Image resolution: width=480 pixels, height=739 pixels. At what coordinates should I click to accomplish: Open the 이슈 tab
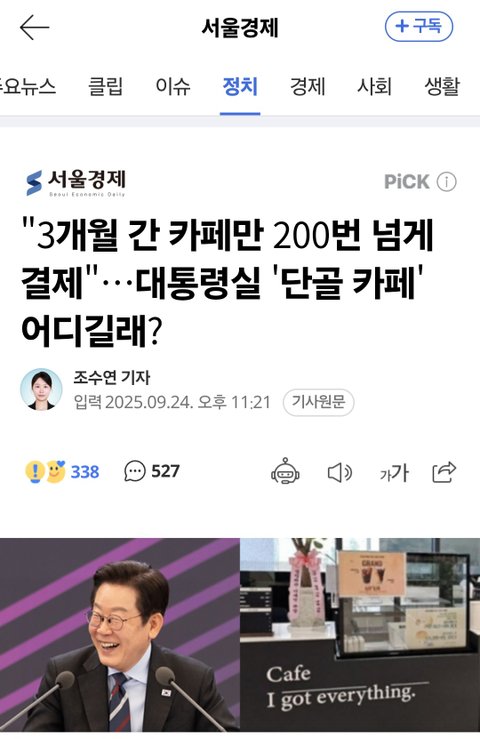(x=173, y=87)
